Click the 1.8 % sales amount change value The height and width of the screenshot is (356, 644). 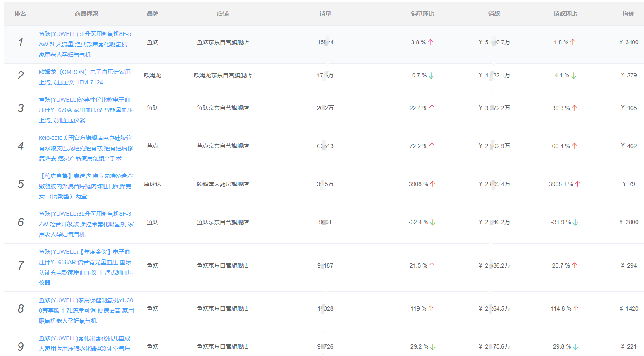pos(561,42)
